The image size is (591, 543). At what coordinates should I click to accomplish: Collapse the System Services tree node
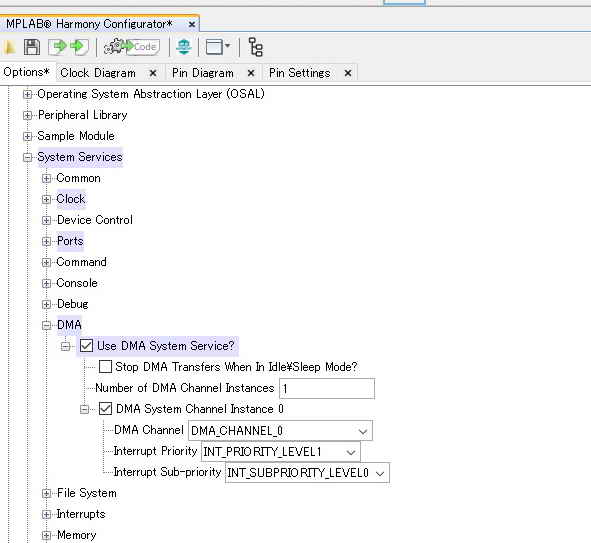(28, 157)
